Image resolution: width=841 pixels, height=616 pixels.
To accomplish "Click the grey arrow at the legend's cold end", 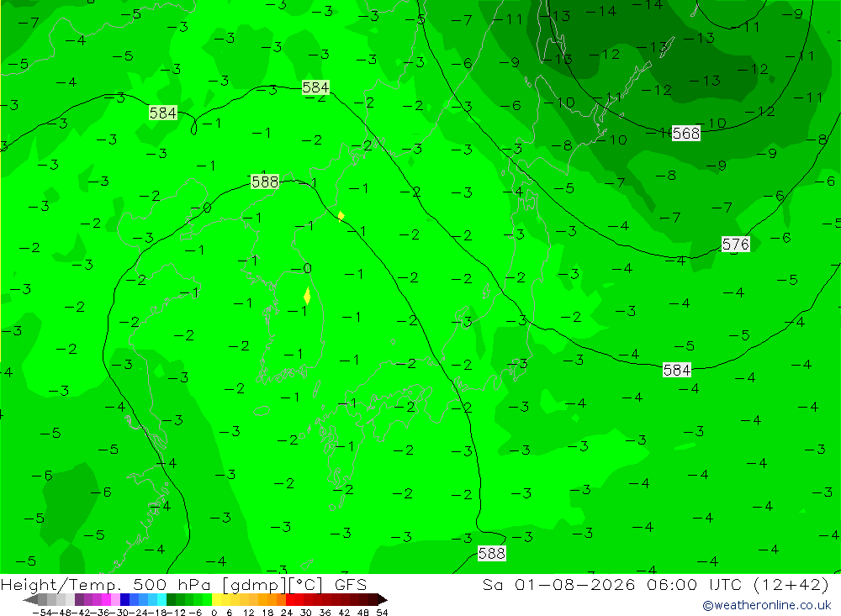I will (x=30, y=600).
